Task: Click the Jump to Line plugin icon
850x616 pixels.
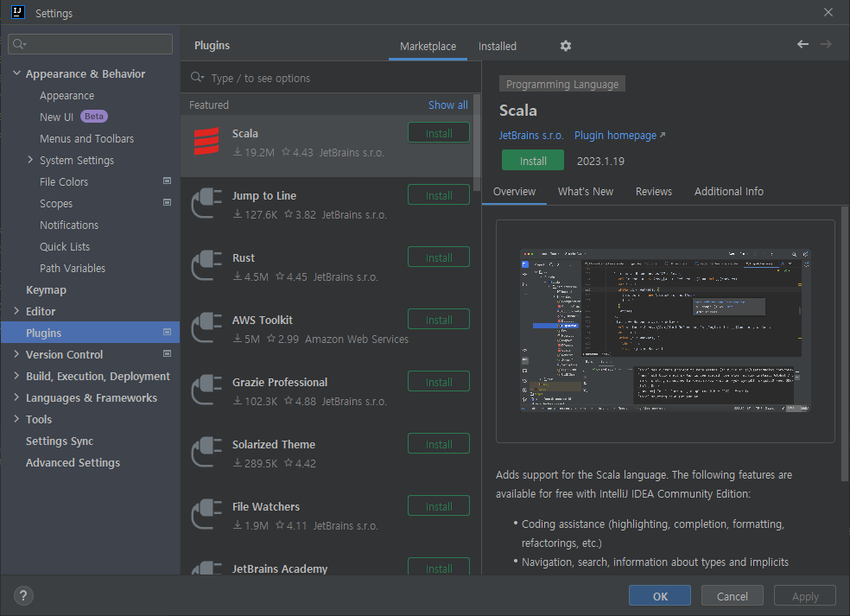Action: (206, 203)
